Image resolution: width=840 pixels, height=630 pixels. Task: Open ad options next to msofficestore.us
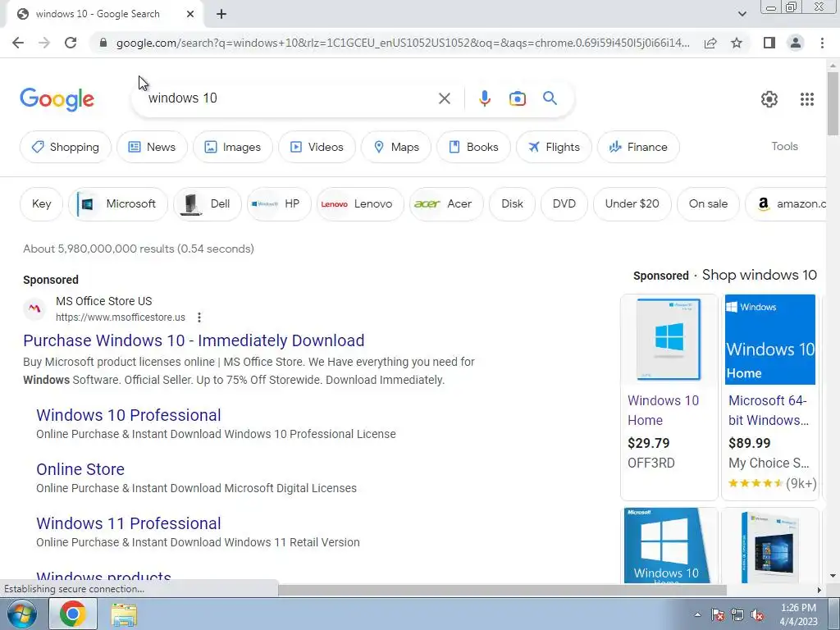[x=199, y=317]
